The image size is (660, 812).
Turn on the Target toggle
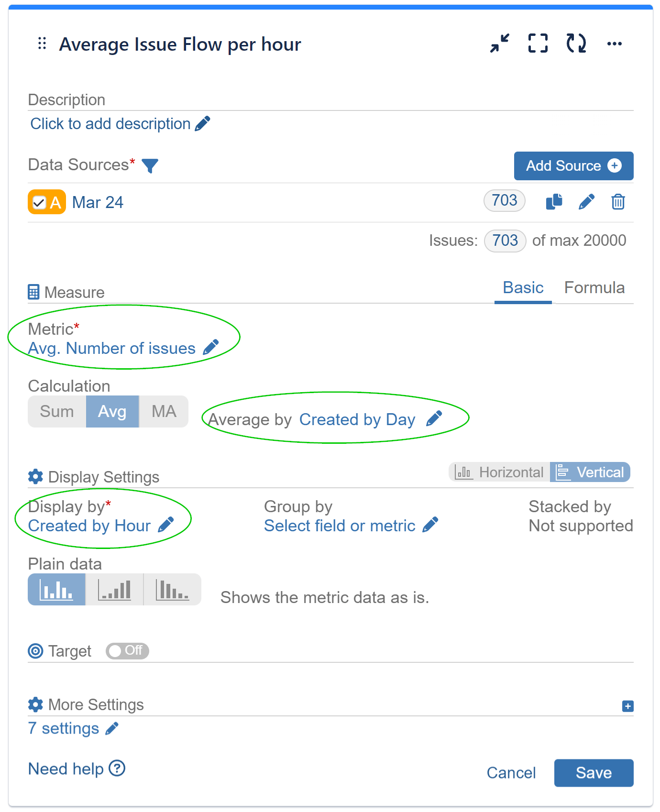[x=127, y=651]
